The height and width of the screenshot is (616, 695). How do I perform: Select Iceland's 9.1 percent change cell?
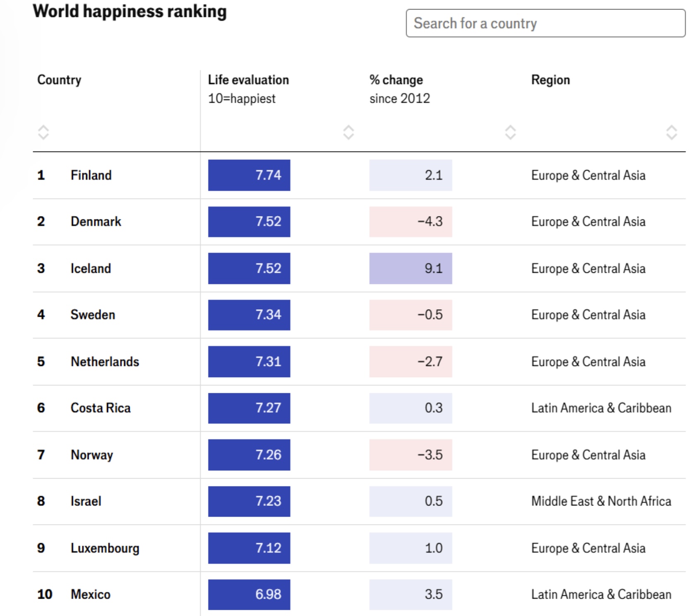[410, 268]
